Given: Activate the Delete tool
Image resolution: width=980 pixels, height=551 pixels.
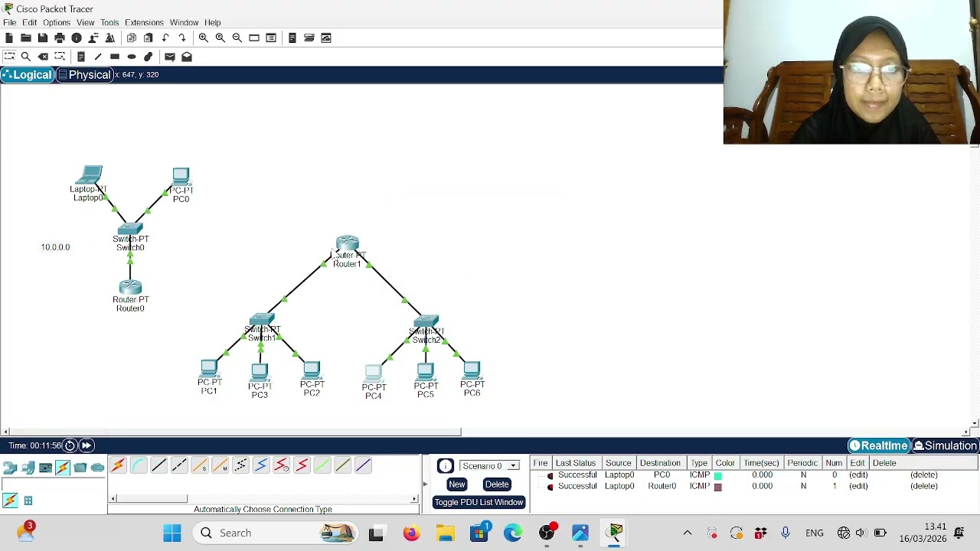Looking at the screenshot, I should point(43,57).
